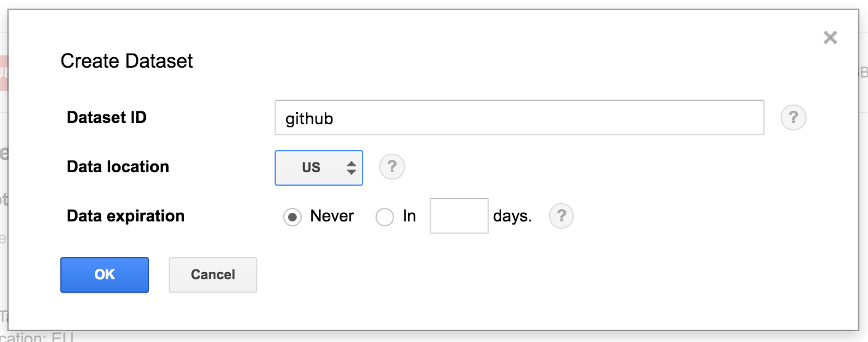Image resolution: width=868 pixels, height=342 pixels.
Task: Click the 'Data location' bold label
Action: coord(118,167)
